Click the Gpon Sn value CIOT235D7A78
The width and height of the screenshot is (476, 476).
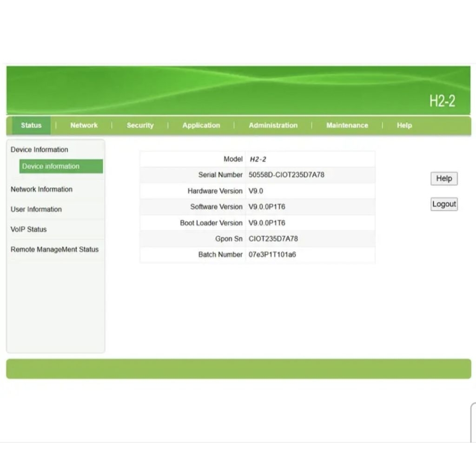pos(273,239)
